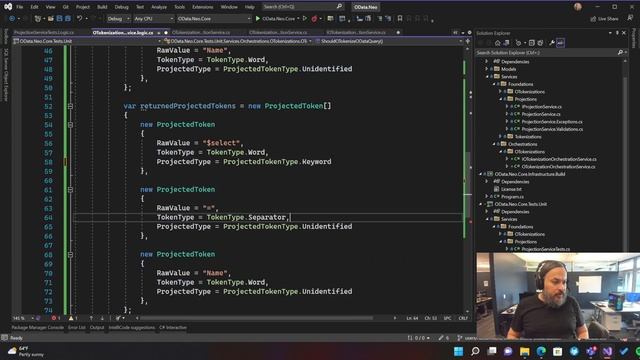Open the OData.Neo.Core startup project dropdown

pyautogui.click(x=213, y=19)
